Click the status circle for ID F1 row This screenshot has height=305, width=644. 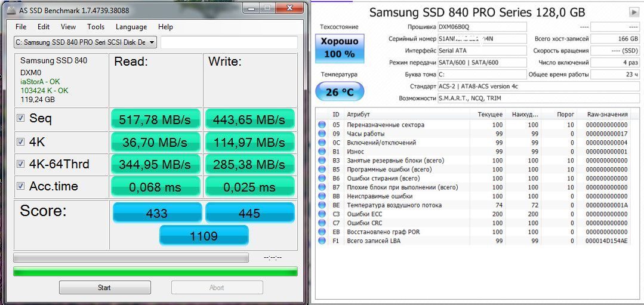coord(322,241)
